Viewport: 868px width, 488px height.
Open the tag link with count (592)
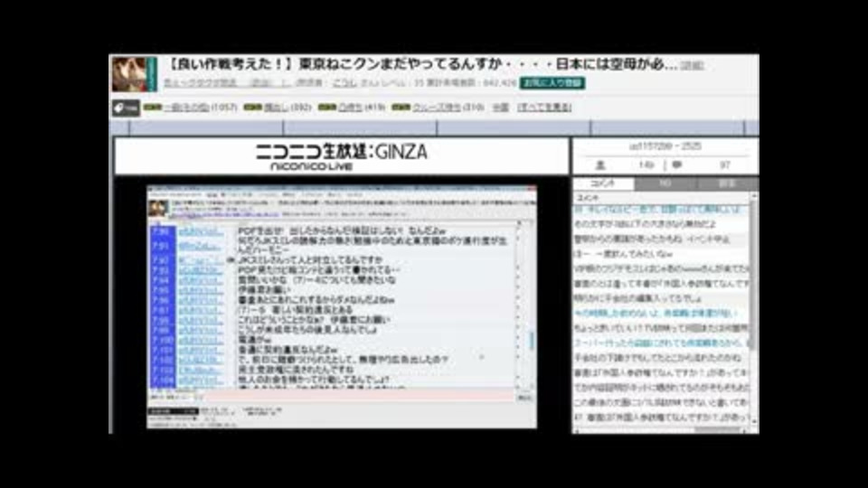pyautogui.click(x=277, y=108)
